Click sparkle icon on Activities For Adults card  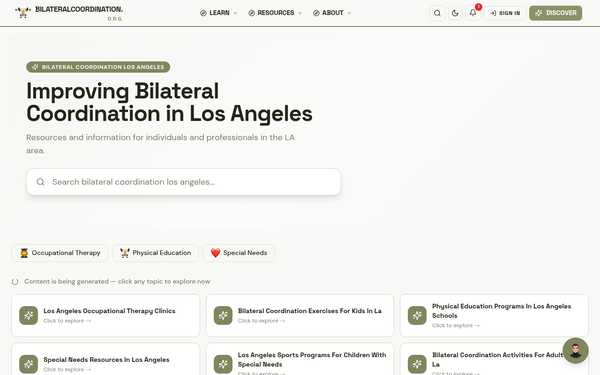pos(417,364)
